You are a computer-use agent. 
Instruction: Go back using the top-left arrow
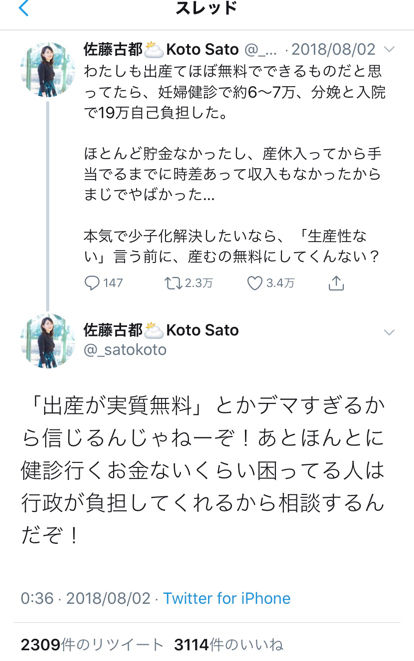click(24, 8)
